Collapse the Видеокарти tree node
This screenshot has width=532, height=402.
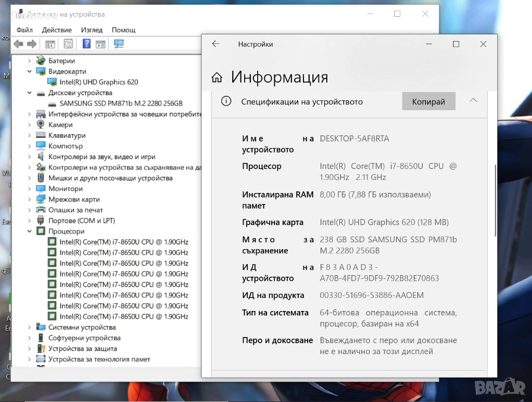[30, 72]
